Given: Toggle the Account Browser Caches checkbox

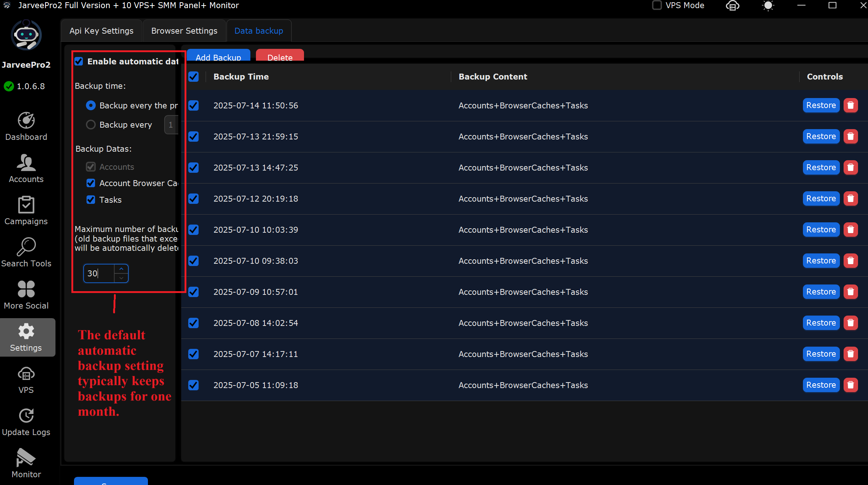Looking at the screenshot, I should [91, 183].
